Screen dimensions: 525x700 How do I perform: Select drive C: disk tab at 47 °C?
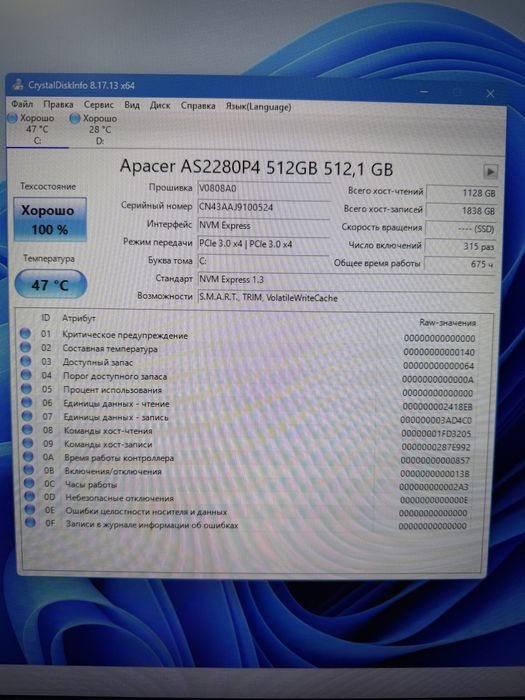point(37,129)
